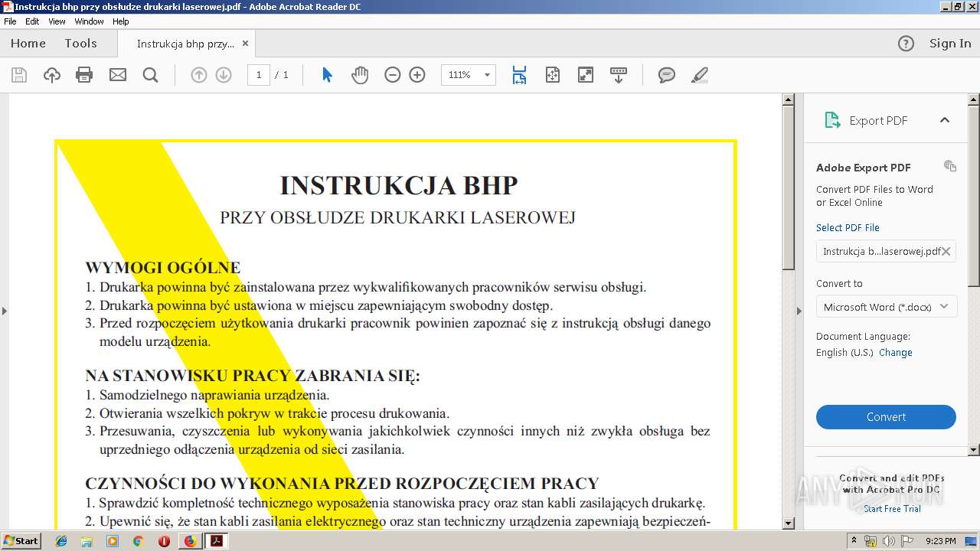This screenshot has height=551, width=980.
Task: Click the document scrollbar up arrow
Action: coord(788,99)
